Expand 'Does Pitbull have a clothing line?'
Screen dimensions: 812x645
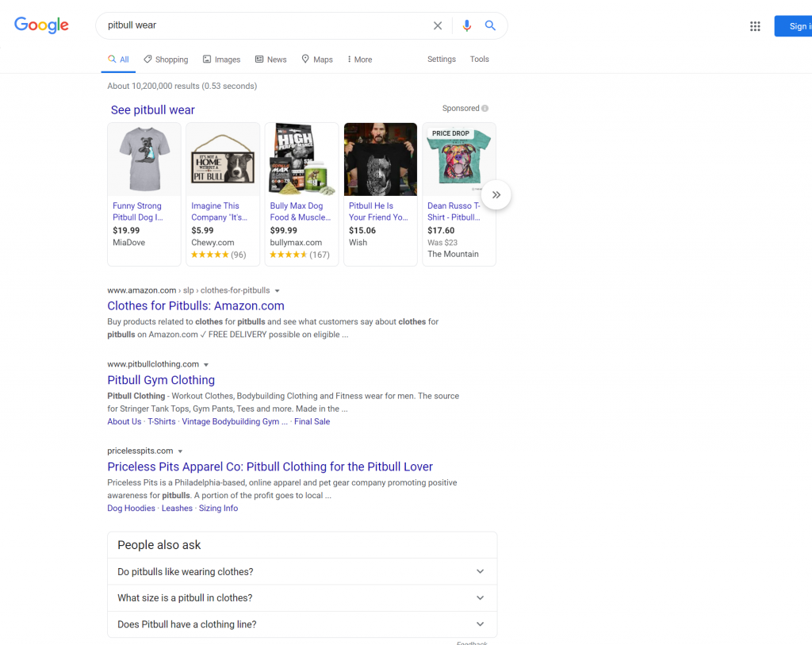coord(302,624)
